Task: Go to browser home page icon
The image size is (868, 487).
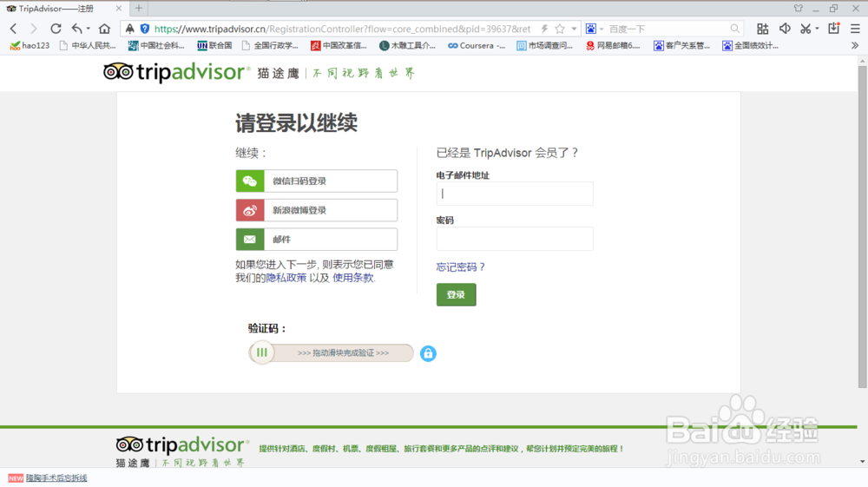Action: coord(104,29)
